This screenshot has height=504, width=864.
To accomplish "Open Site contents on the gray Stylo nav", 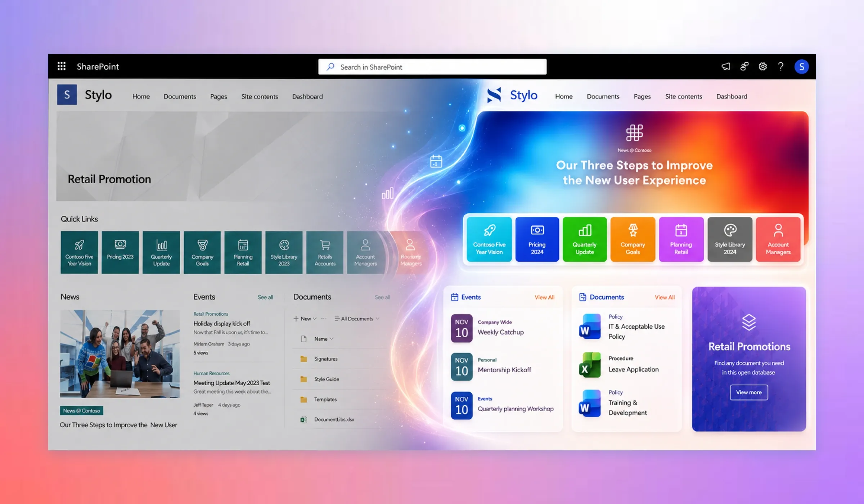I will tap(260, 96).
